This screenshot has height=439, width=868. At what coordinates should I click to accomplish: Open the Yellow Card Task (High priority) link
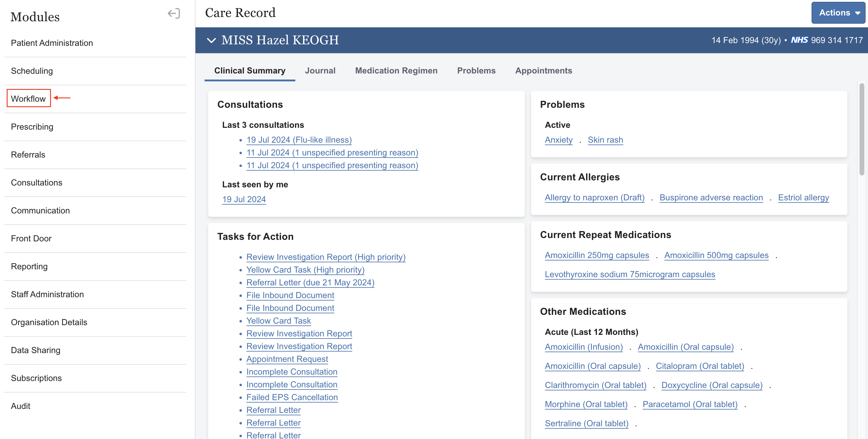pos(305,270)
